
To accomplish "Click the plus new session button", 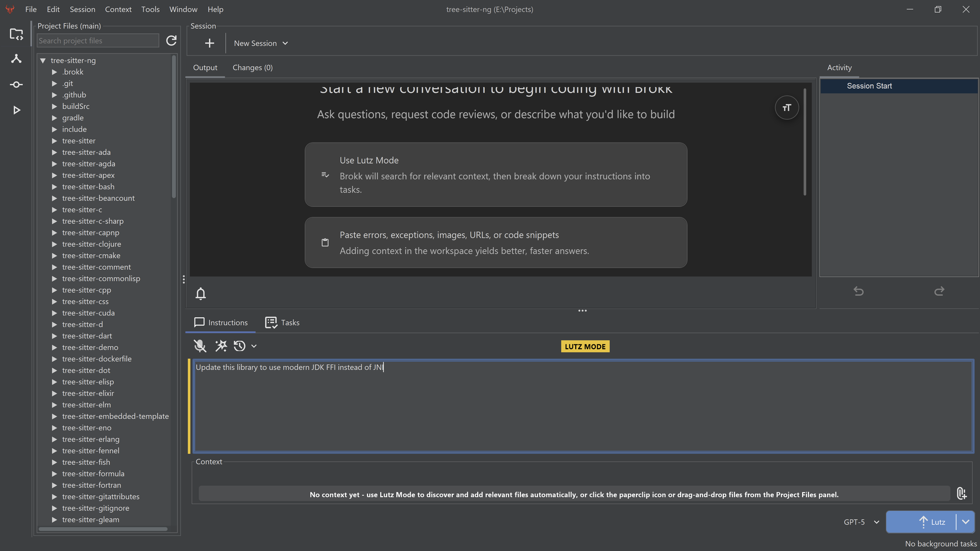I will [209, 43].
